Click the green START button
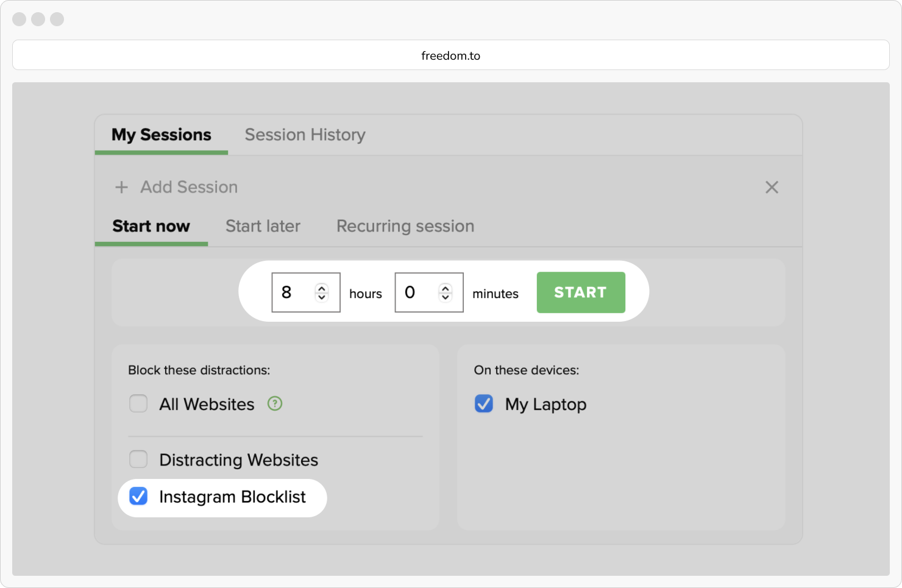Image resolution: width=902 pixels, height=588 pixels. 581,292
